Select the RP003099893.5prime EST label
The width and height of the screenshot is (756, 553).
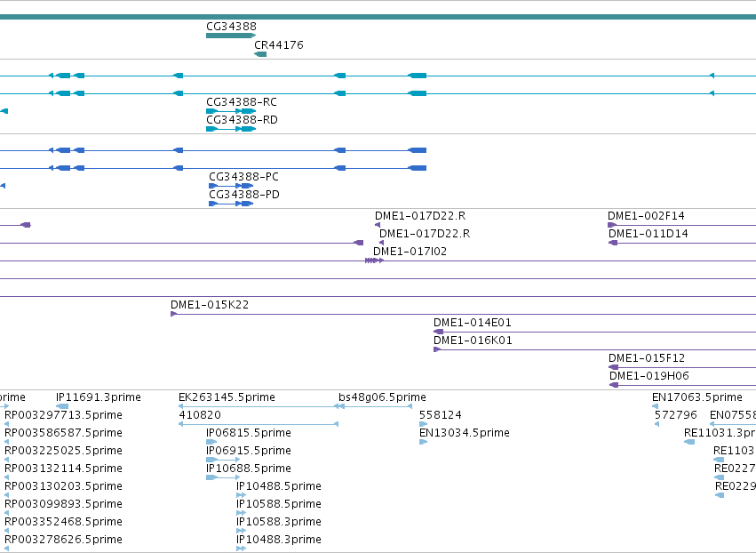tap(64, 504)
